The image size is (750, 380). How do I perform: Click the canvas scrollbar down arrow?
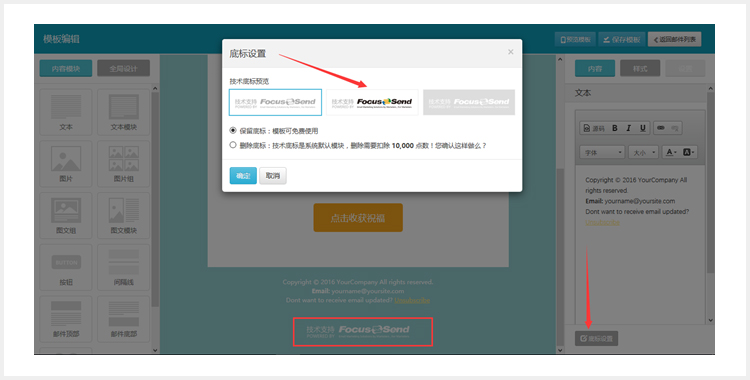click(560, 350)
